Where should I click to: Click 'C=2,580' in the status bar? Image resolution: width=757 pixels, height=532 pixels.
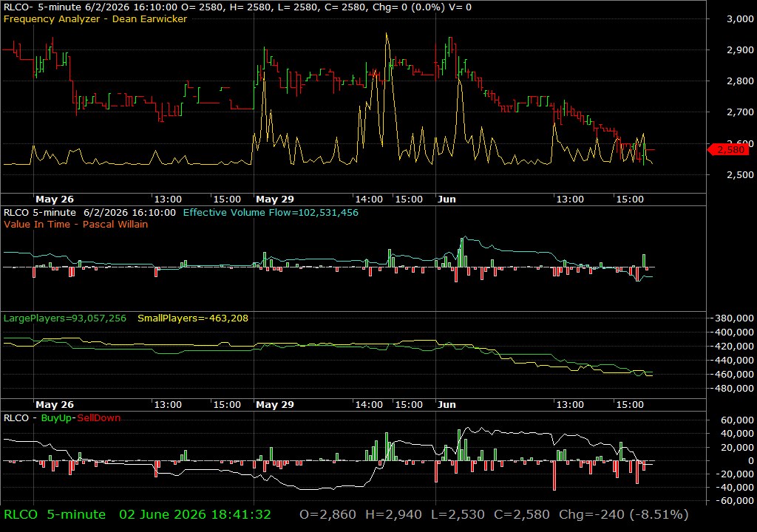click(x=522, y=514)
